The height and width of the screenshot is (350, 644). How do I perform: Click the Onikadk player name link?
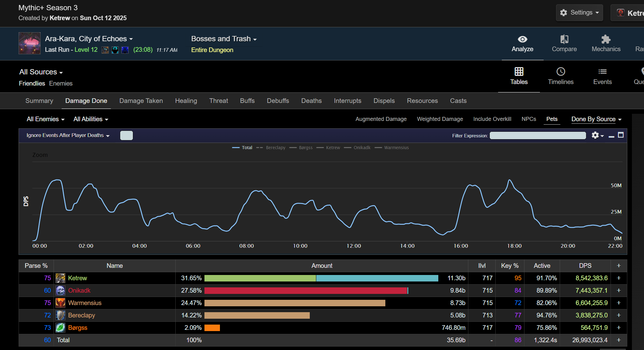(x=79, y=290)
